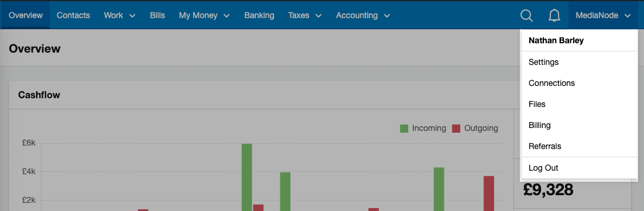Open the search magnifier icon
Viewport: 644px width, 211px height.
click(x=526, y=16)
